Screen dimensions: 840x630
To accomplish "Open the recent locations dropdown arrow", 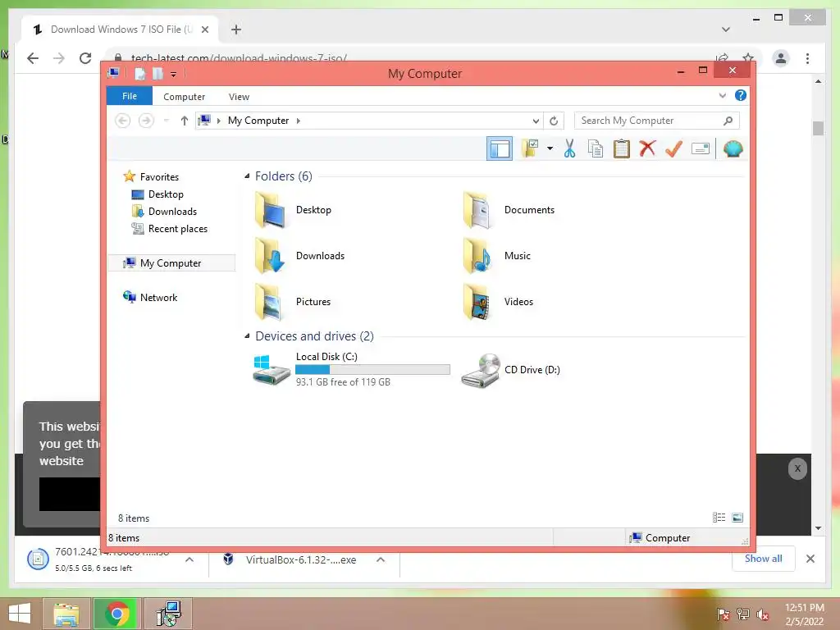I will (166, 121).
